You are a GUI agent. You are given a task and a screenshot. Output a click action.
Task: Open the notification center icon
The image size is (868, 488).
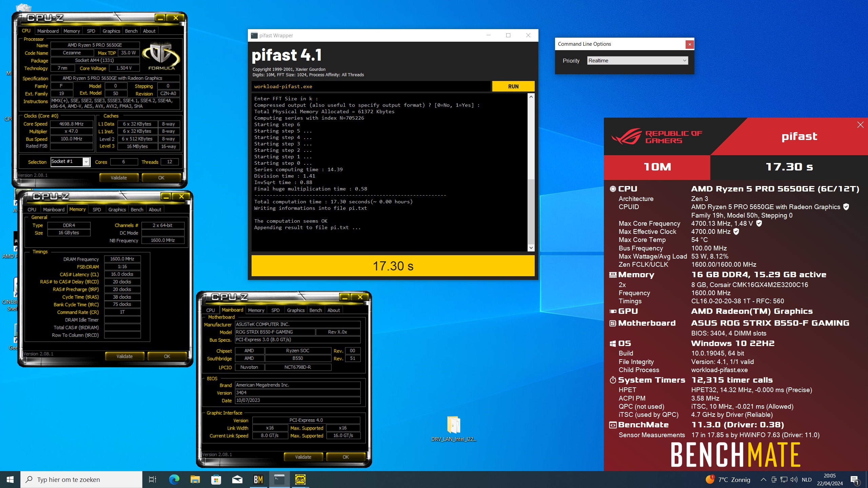click(855, 480)
